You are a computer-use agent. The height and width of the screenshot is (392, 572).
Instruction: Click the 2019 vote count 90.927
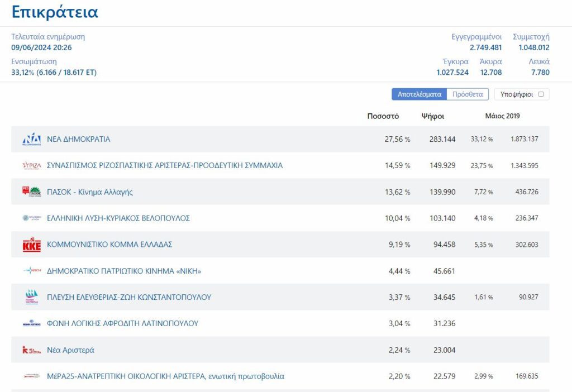pyautogui.click(x=528, y=297)
